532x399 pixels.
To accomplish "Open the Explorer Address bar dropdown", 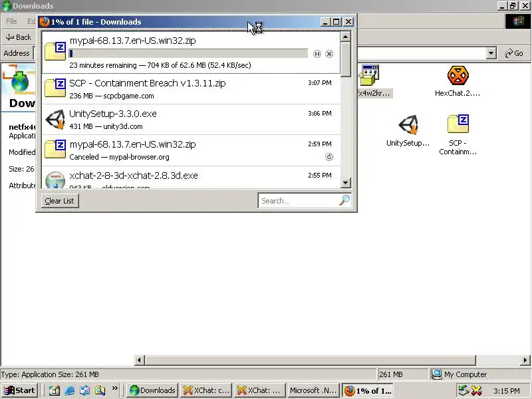I will click(491, 53).
